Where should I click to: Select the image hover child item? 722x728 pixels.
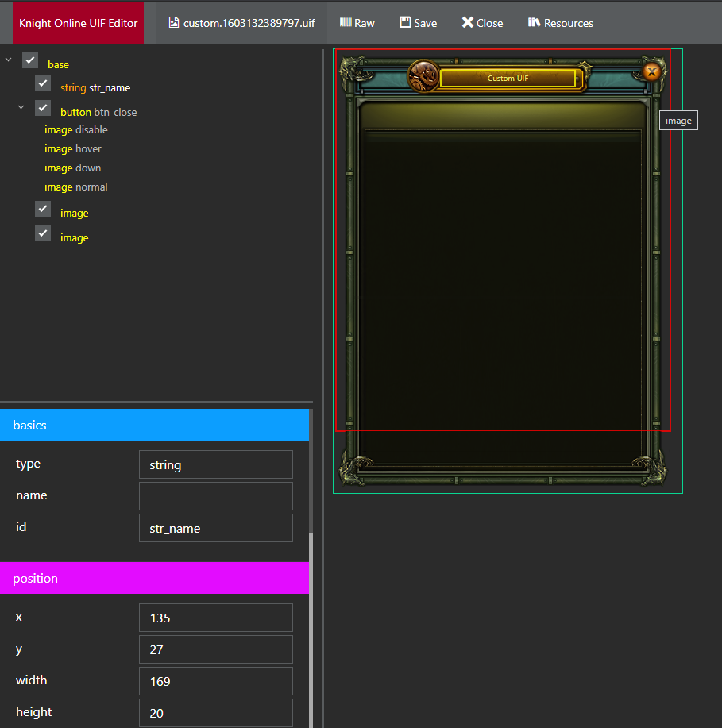coord(72,149)
